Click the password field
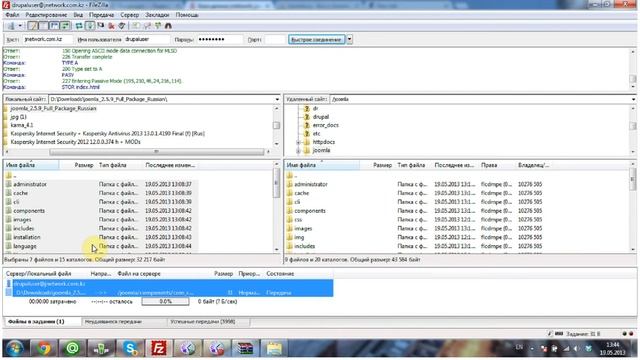Screen dimensions: 640x360 (x=220, y=39)
